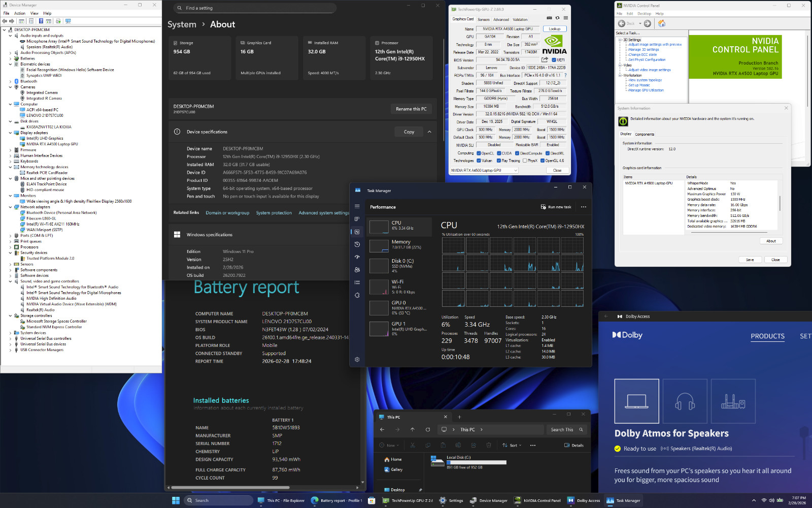
Task: Toggle the Vulkan checkbox in GPU-Z
Action: (479, 161)
